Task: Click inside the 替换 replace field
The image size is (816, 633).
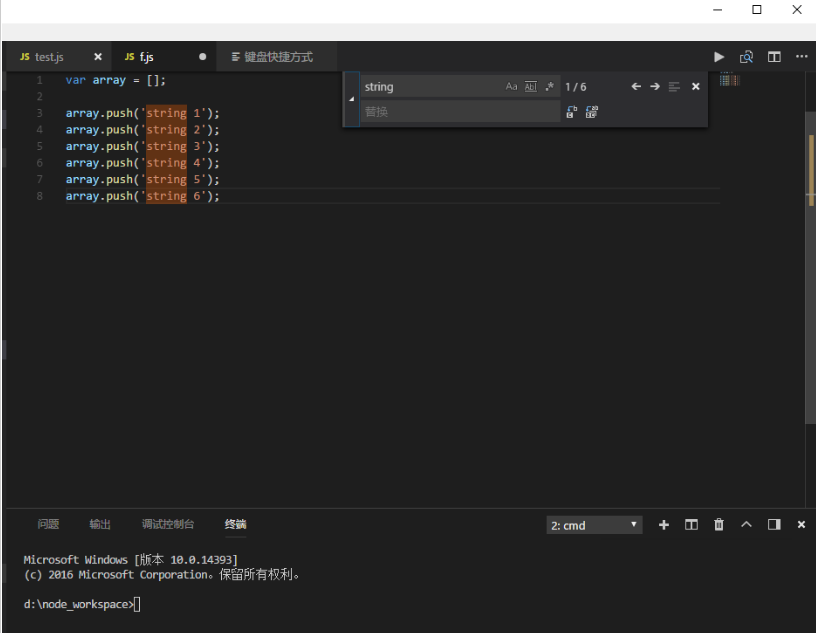Action: point(460,111)
